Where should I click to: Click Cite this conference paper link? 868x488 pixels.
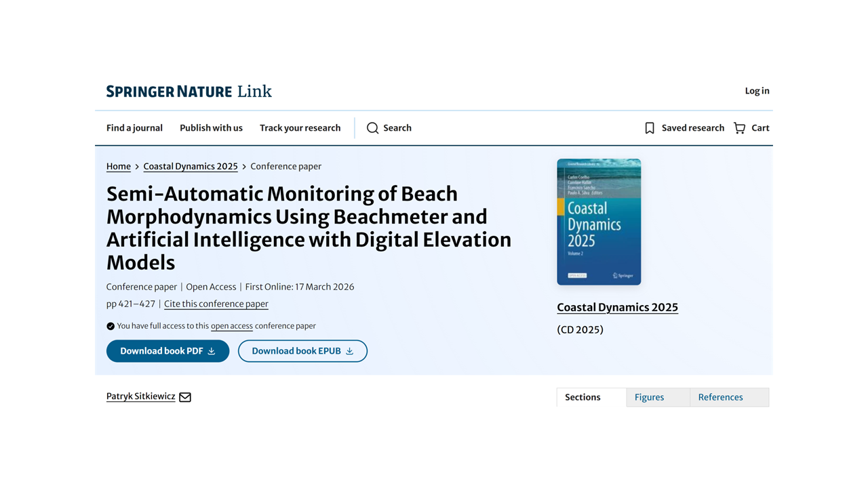[216, 304]
